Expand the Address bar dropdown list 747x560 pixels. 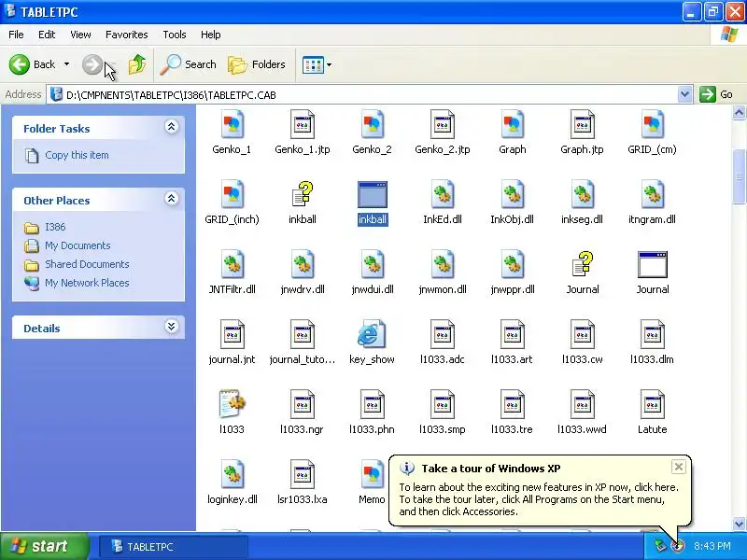(x=684, y=95)
